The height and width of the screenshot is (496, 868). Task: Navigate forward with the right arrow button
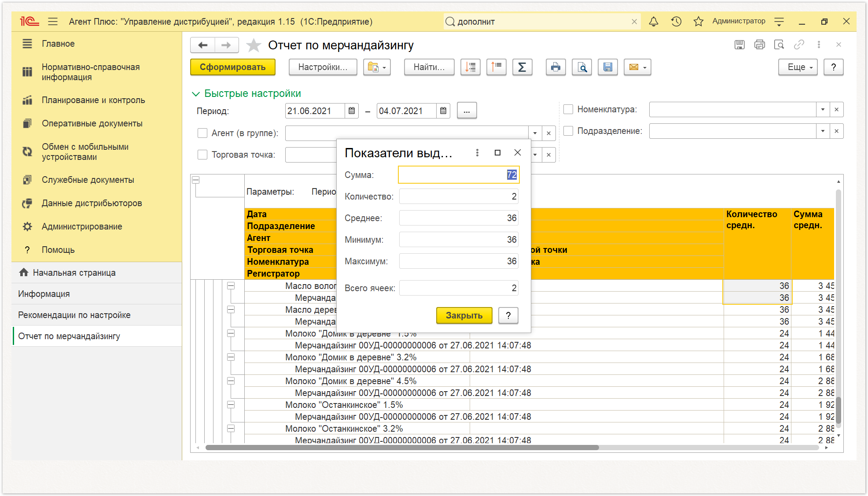click(x=226, y=45)
